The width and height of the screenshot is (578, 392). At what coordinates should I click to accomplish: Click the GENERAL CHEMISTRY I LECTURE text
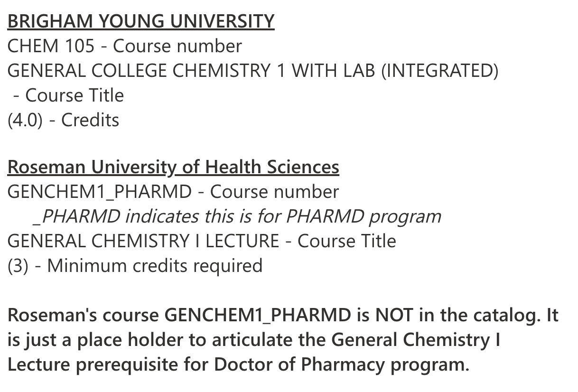143,241
